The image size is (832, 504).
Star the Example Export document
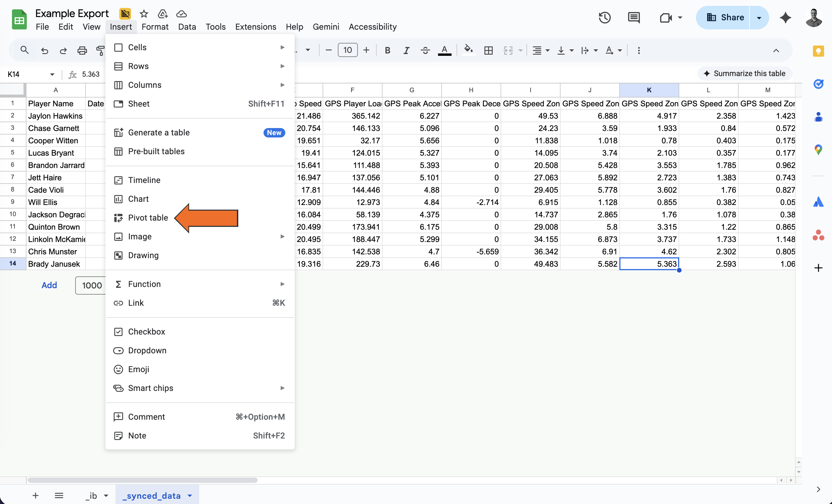[144, 14]
